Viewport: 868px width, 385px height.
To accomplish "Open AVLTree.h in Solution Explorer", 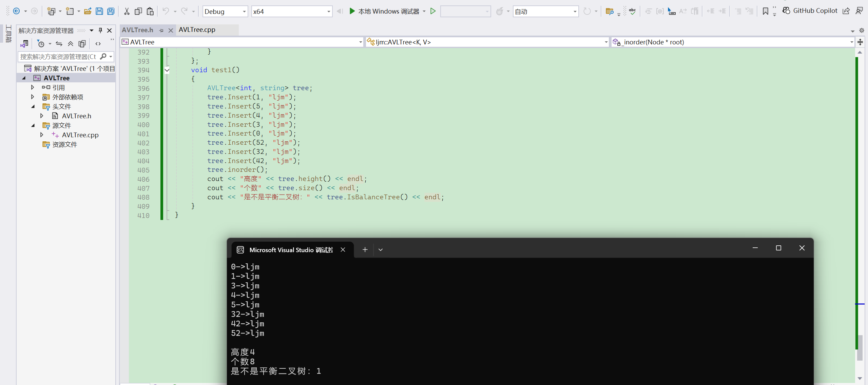I will tap(76, 116).
